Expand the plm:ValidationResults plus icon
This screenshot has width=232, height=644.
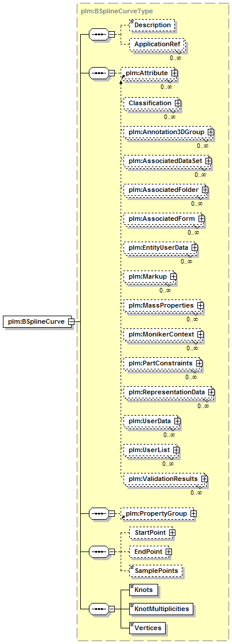point(204,479)
